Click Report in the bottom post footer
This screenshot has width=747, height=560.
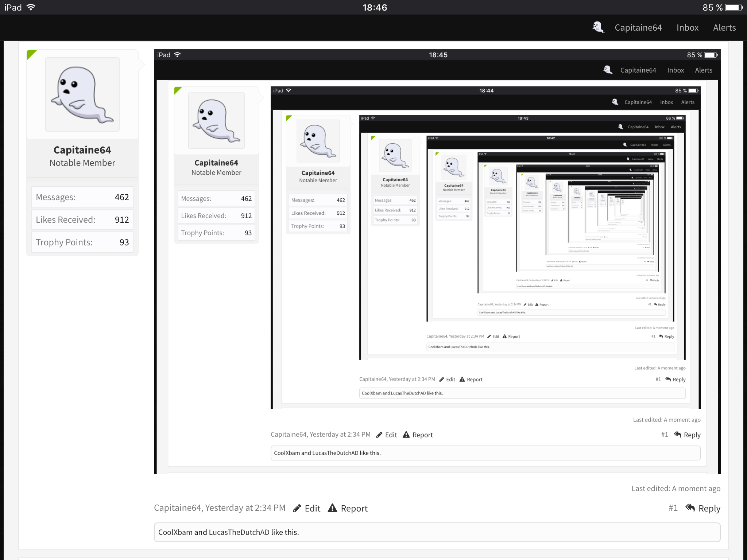pyautogui.click(x=354, y=509)
